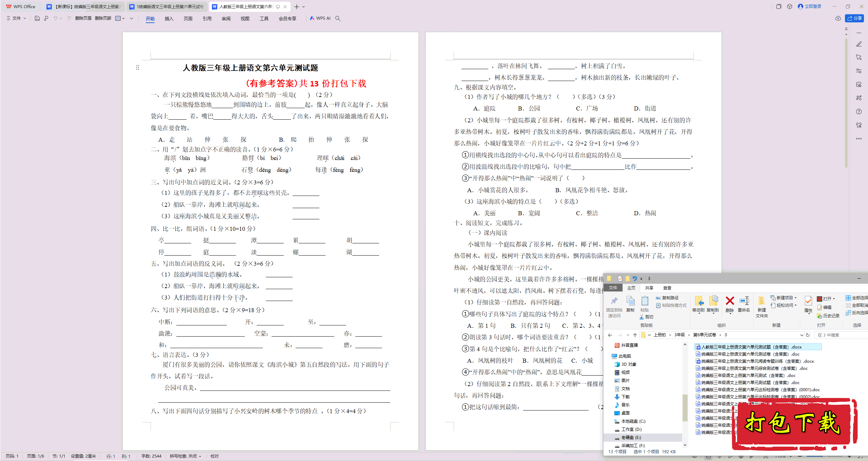Click the cut scissors in Explorer ribbon
The width and height of the screenshot is (868, 461).
[x=642, y=317]
